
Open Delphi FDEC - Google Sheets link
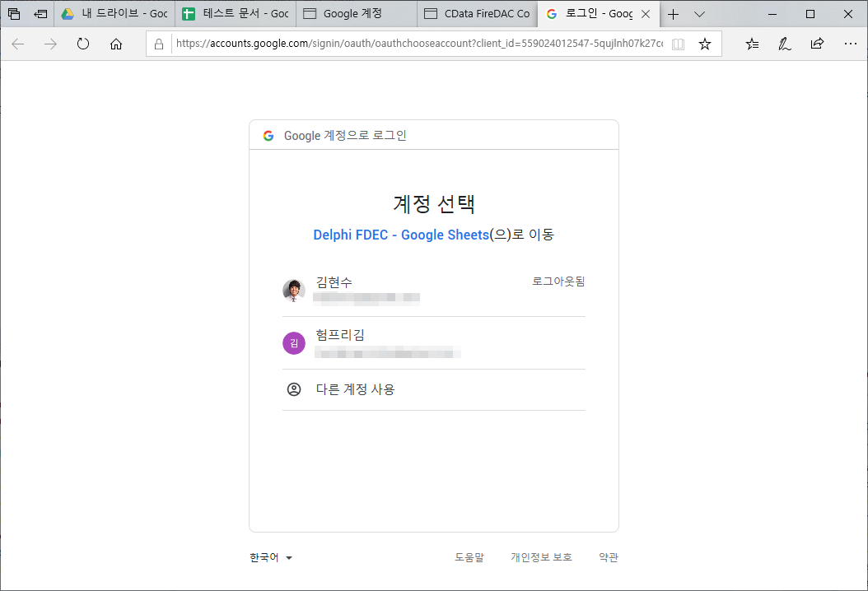point(401,235)
